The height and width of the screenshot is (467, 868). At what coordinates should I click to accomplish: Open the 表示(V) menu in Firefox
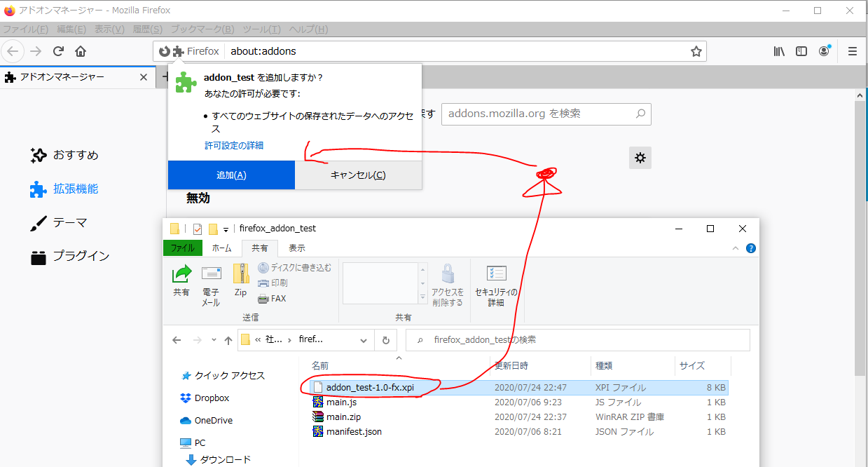[x=109, y=29]
